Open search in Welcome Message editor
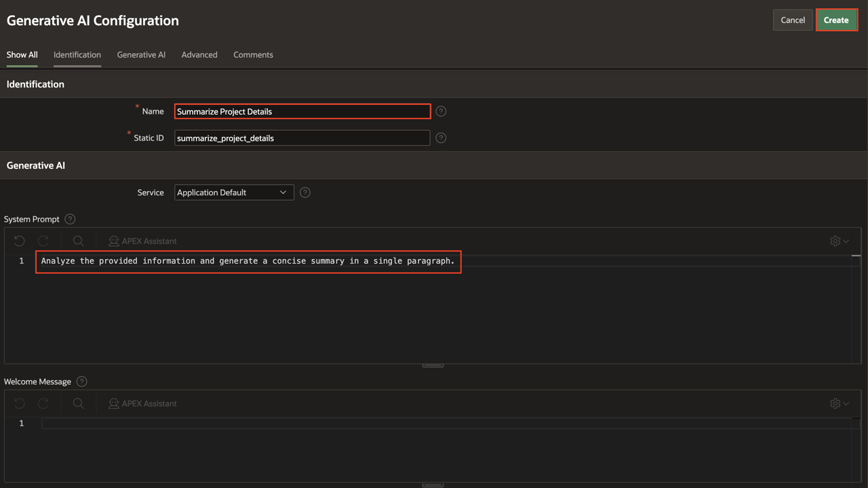Image resolution: width=868 pixels, height=488 pixels. [x=79, y=403]
